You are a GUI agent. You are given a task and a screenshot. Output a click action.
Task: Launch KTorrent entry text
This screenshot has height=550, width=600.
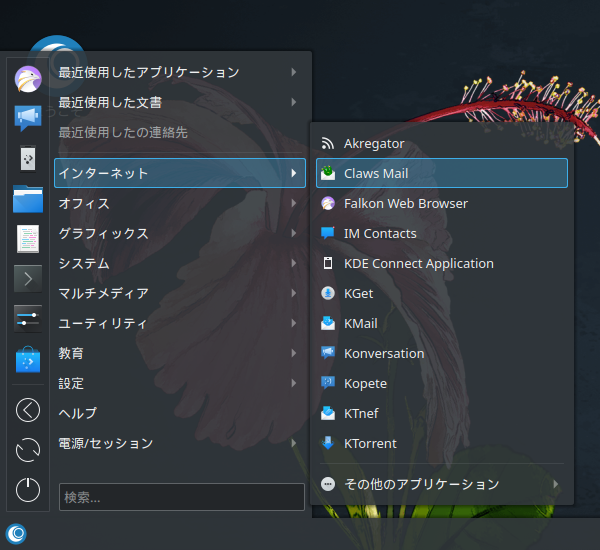click(370, 444)
